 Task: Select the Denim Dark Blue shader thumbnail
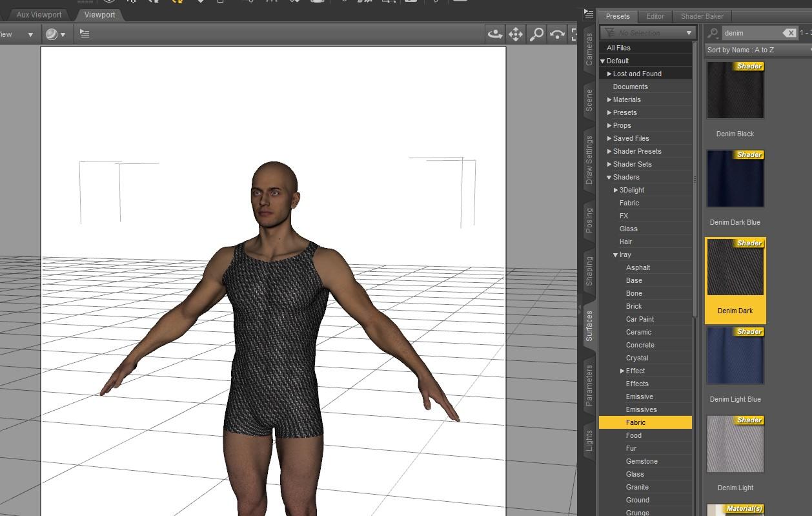click(x=735, y=179)
